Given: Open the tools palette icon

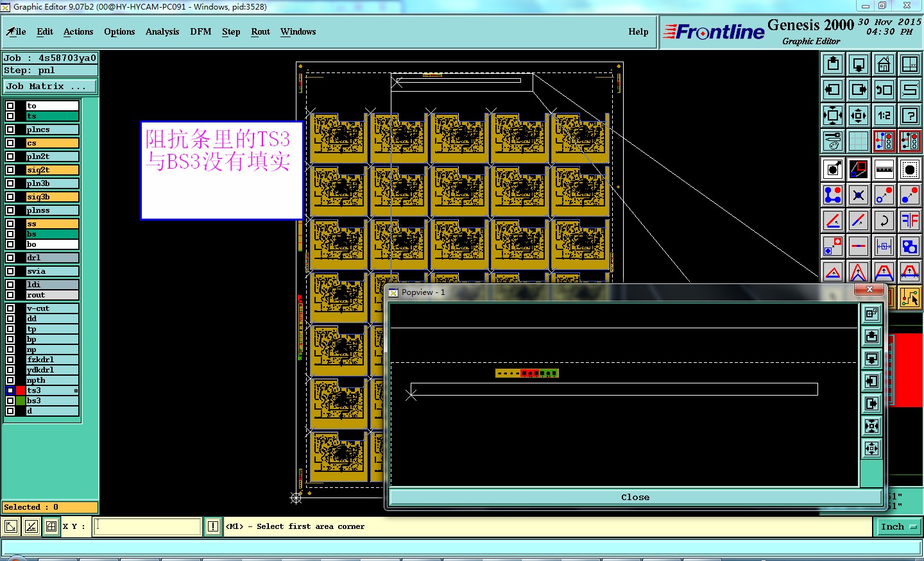Looking at the screenshot, I should pos(833,141).
